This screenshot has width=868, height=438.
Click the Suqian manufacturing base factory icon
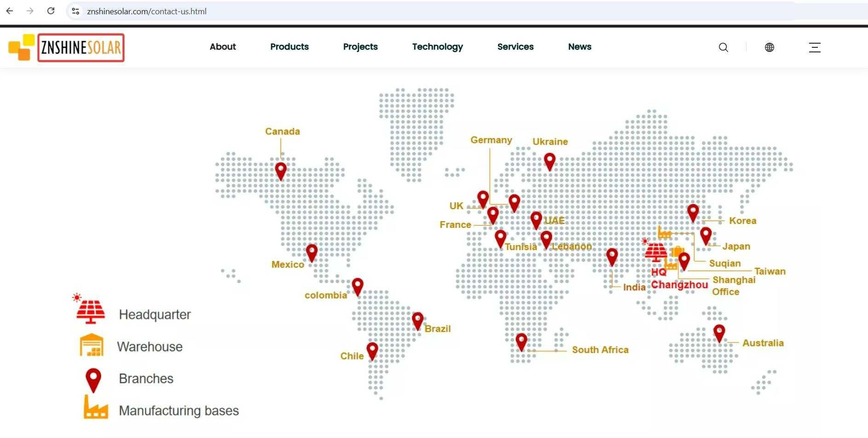[x=664, y=233]
